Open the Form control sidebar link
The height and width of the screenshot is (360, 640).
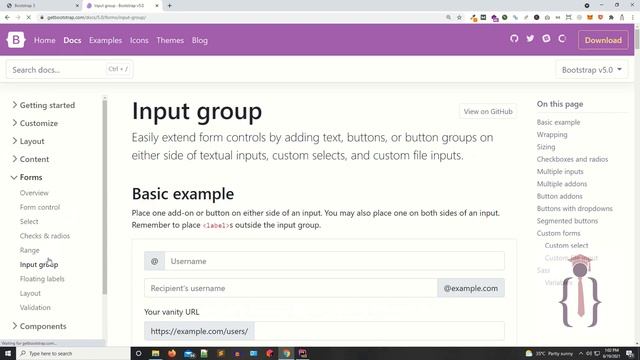(40, 207)
